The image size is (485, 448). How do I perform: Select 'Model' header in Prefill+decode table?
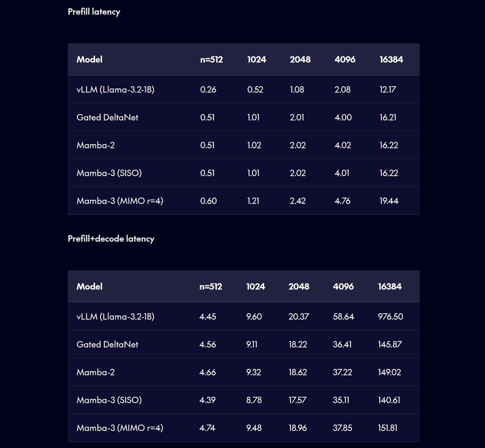click(89, 287)
